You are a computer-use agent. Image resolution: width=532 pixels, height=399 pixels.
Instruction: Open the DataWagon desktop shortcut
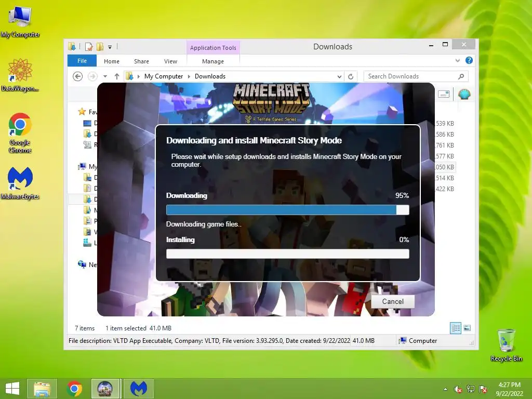[x=20, y=75]
